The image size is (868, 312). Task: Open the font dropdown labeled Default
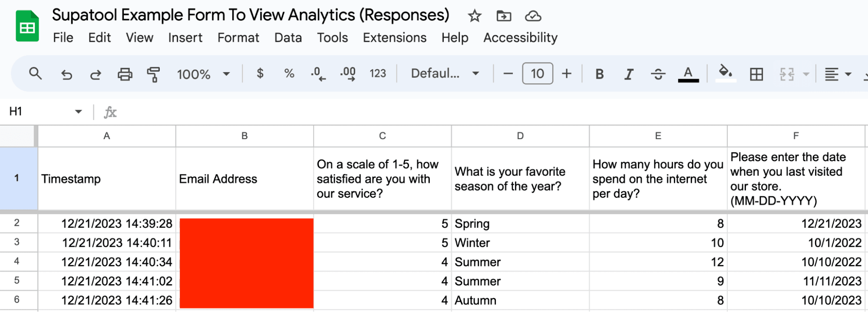pyautogui.click(x=443, y=73)
